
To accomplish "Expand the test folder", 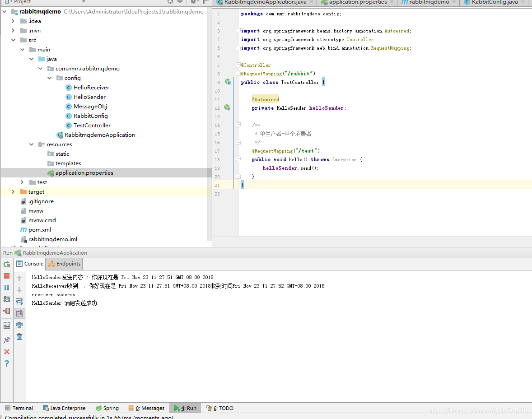I will pyautogui.click(x=22, y=182).
